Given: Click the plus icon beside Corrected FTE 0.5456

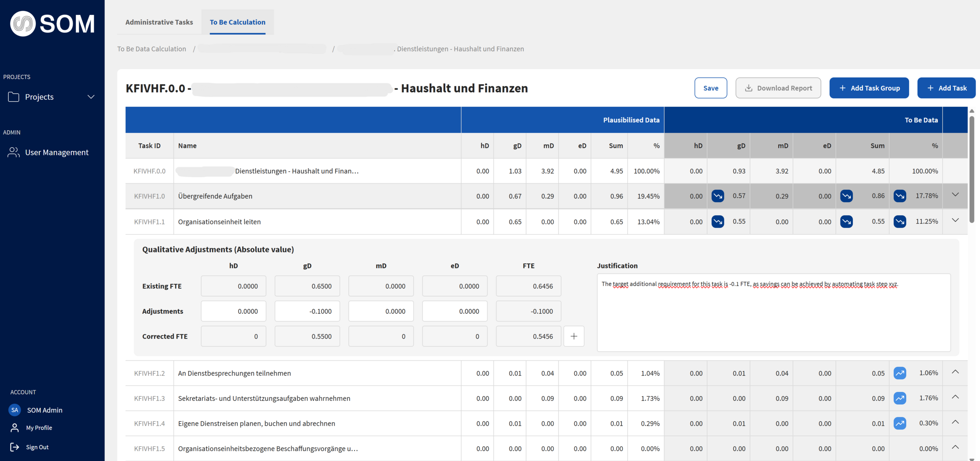Looking at the screenshot, I should [574, 336].
